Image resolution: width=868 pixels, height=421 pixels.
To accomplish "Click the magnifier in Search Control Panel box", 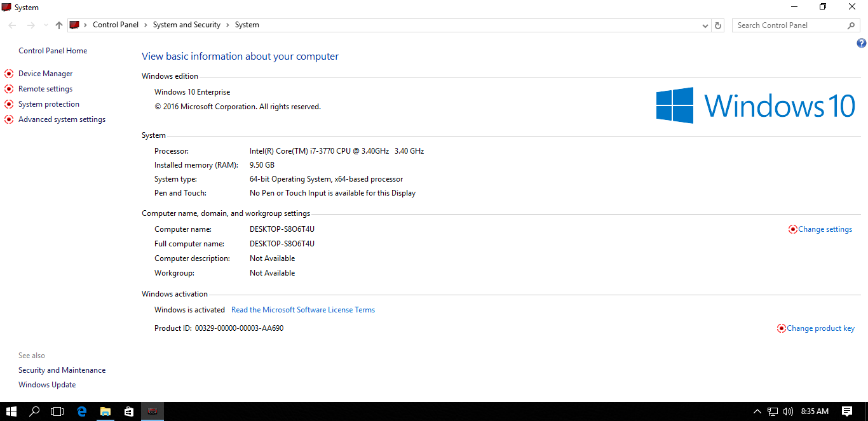I will (851, 25).
